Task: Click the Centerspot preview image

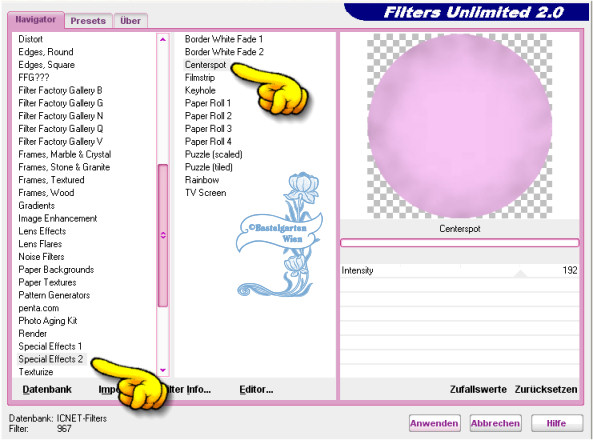Action: [x=459, y=126]
